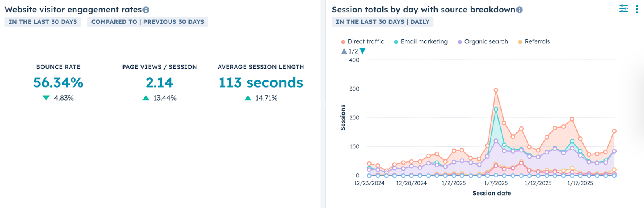Image resolution: width=644 pixels, height=208 pixels.
Task: Click the 2.14 page views per session value
Action: click(x=159, y=83)
